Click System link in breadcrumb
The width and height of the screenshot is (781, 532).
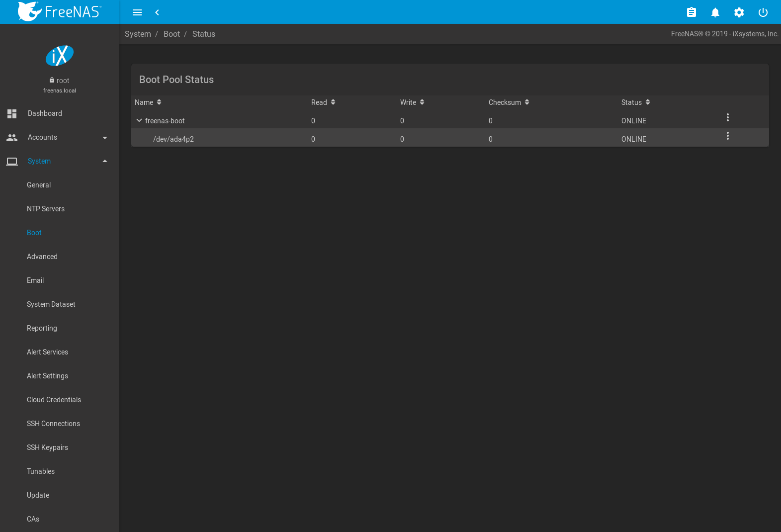[138, 34]
